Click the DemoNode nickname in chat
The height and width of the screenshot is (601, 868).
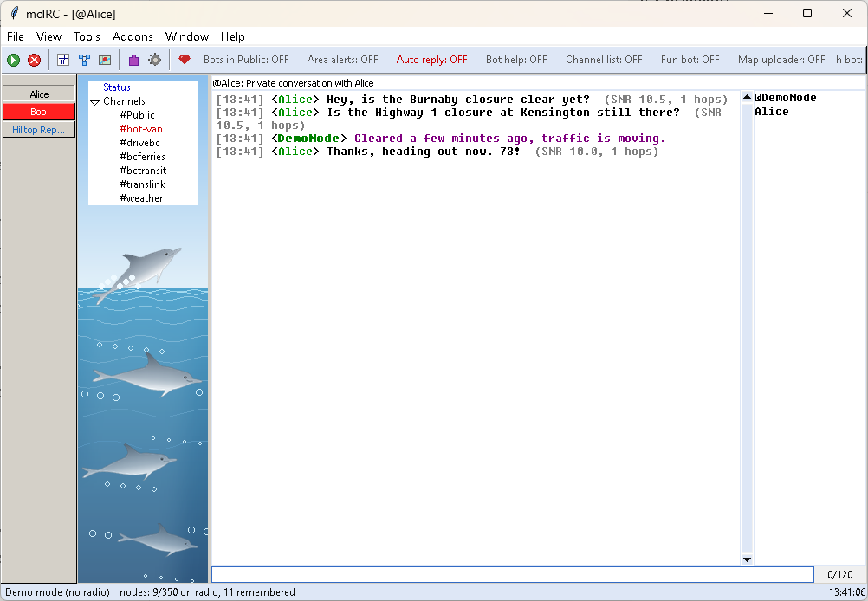pos(309,139)
